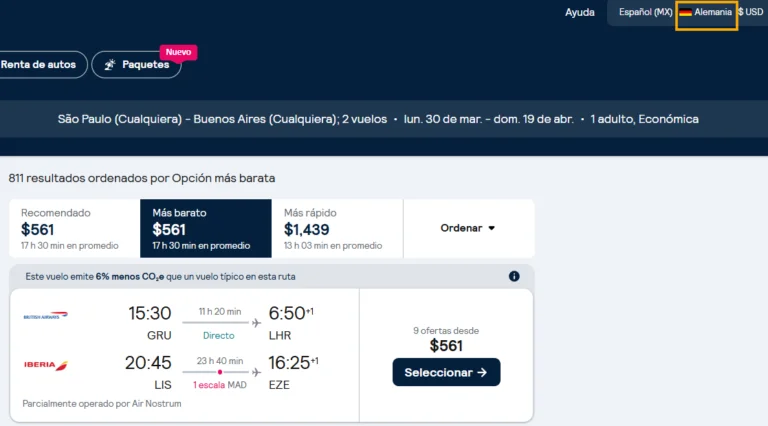Open the Ayuda help link

580,13
